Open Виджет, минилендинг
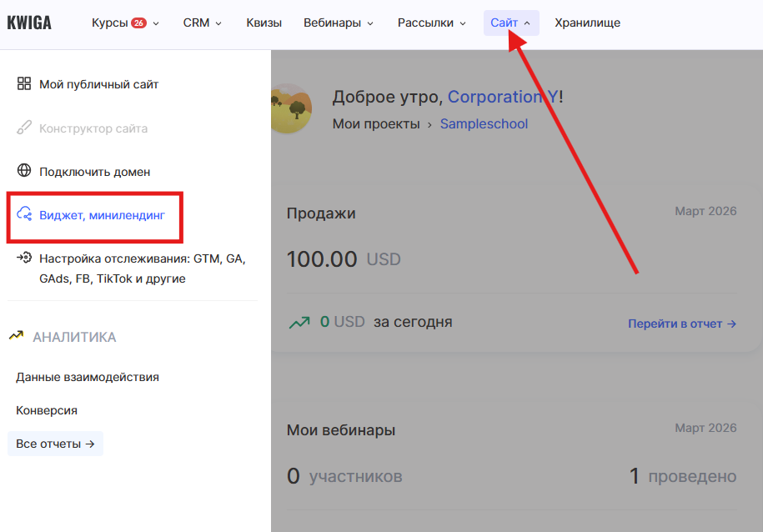Image resolution: width=763 pixels, height=532 pixels. (x=103, y=215)
